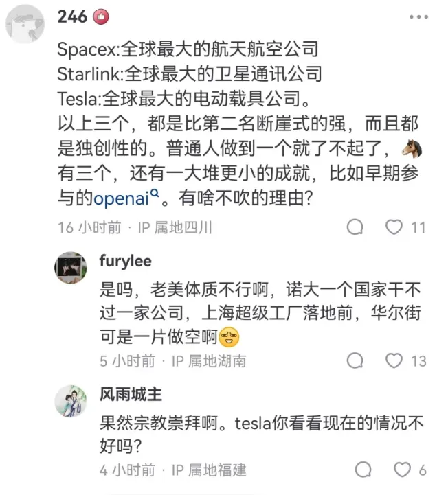View profile picture of user 246
The height and width of the screenshot is (495, 448).
tap(25, 24)
